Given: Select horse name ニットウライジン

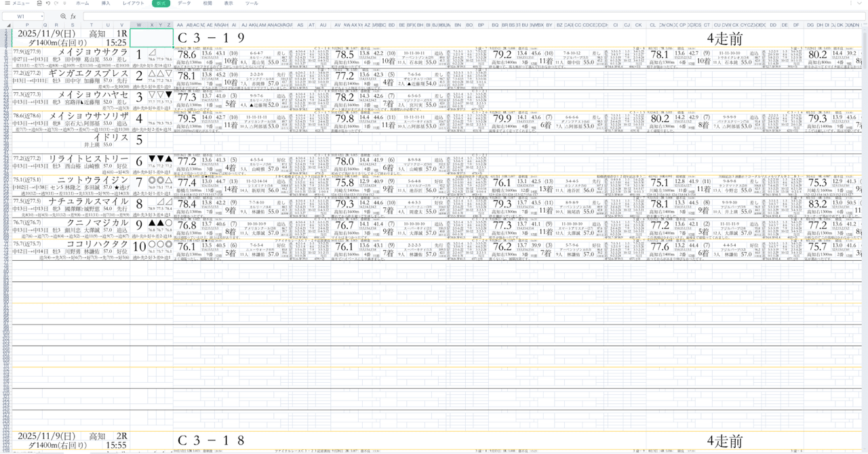Looking at the screenshot, I should [x=92, y=180].
